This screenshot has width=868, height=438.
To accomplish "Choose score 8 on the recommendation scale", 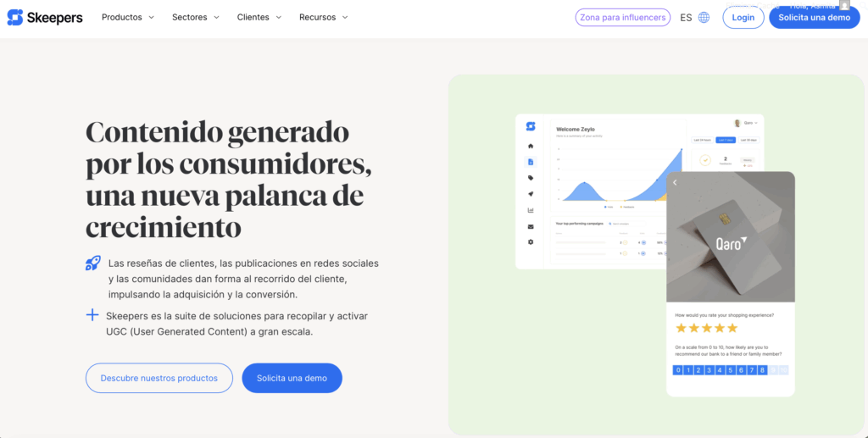I will point(762,370).
